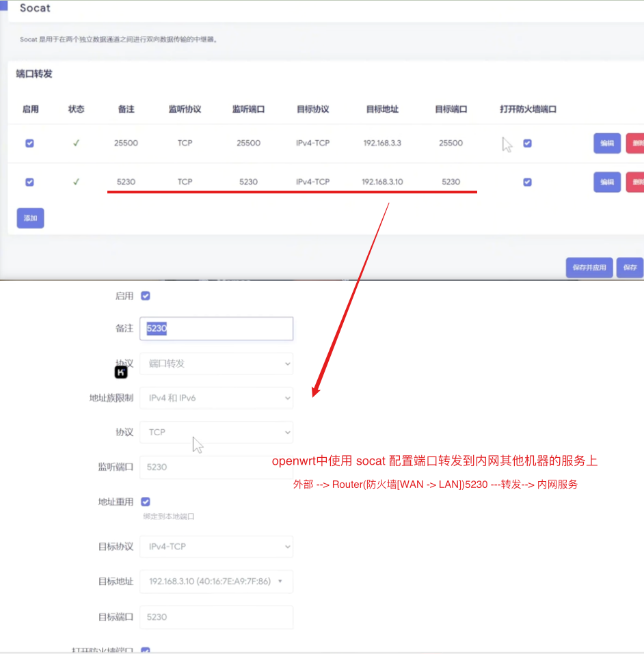Click the 监听端口 input field
This screenshot has height=654, width=644.
(x=216, y=467)
